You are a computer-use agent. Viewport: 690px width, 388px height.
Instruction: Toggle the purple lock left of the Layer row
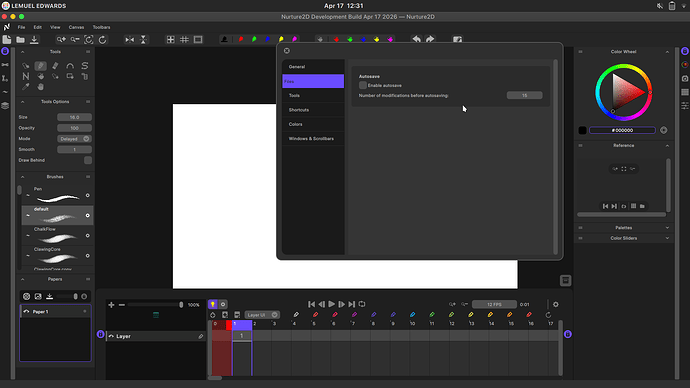point(100,334)
